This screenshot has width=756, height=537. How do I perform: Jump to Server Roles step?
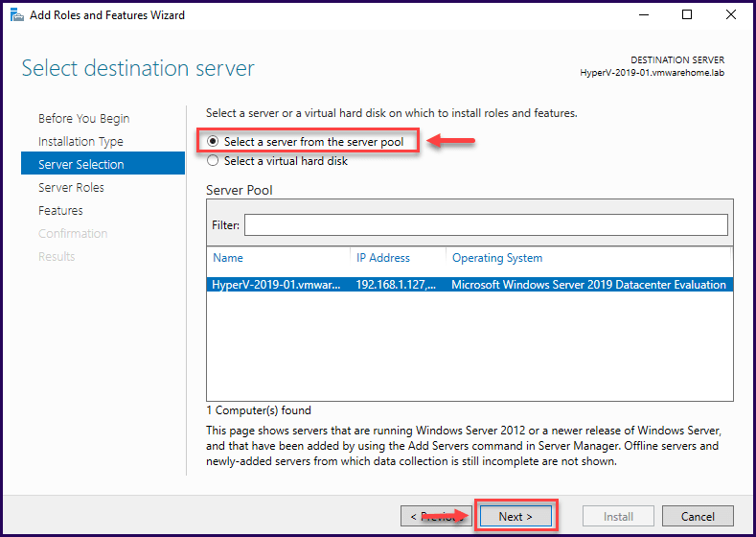coord(71,187)
